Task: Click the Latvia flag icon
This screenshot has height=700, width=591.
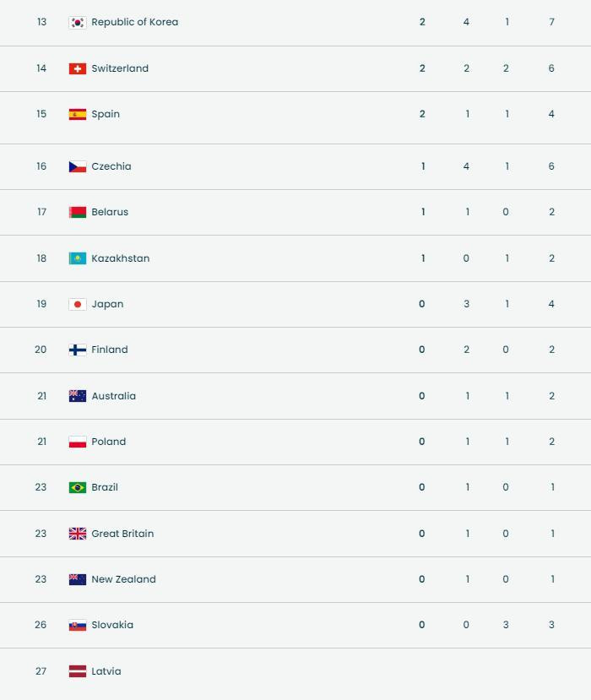Action: pos(78,671)
